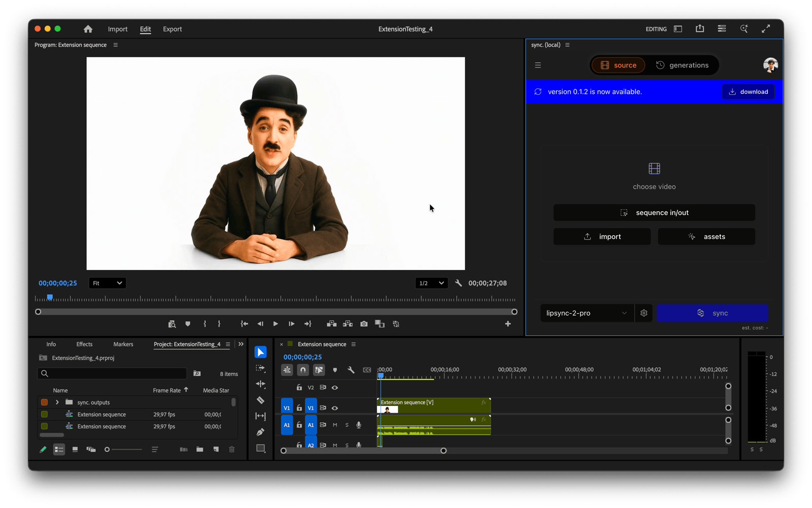The height and width of the screenshot is (508, 812).
Task: Select the Razor tool in the tools panel
Action: click(x=260, y=400)
